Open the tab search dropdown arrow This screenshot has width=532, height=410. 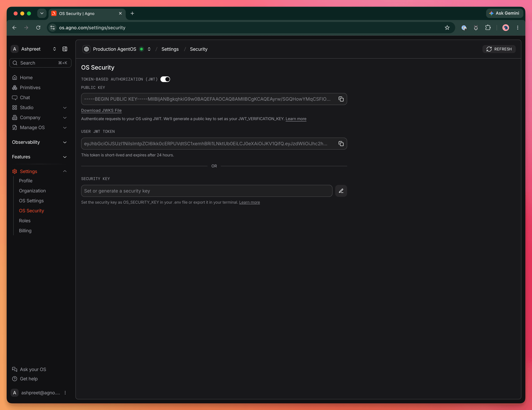click(42, 13)
